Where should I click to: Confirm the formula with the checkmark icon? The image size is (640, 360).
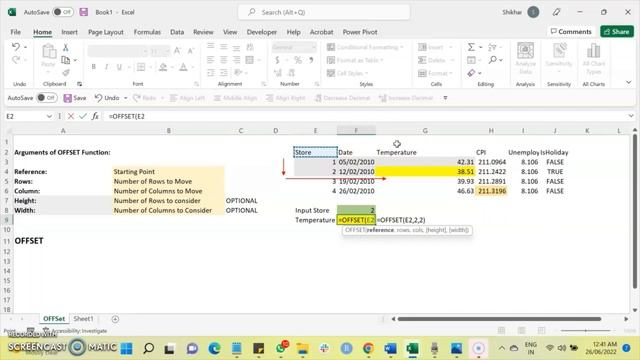tap(83, 116)
